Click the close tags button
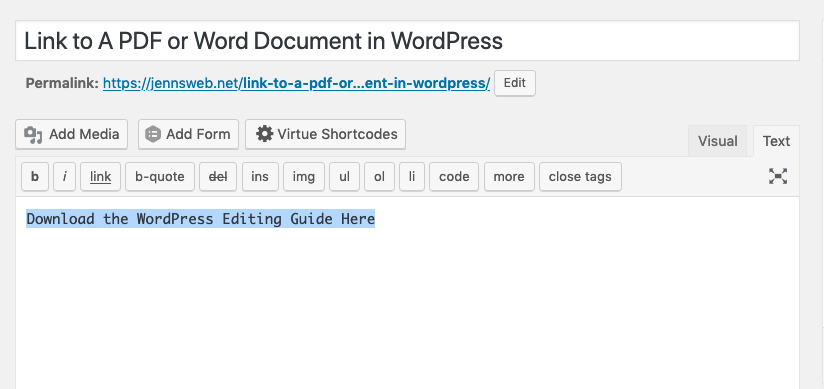This screenshot has height=389, width=824. (x=580, y=177)
